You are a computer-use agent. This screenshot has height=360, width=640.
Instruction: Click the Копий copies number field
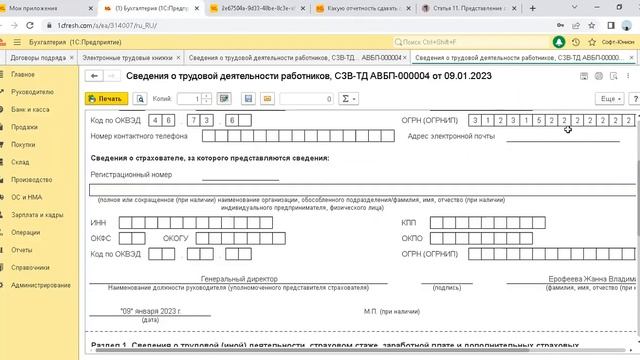click(189, 99)
